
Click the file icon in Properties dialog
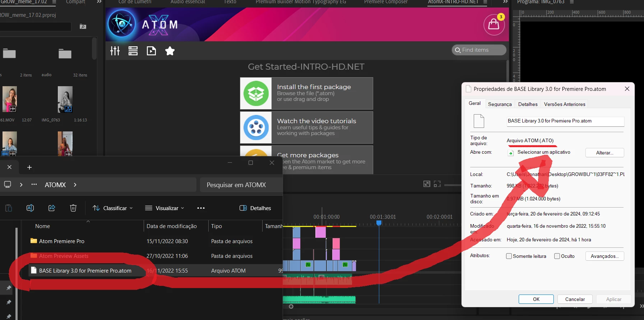click(x=479, y=121)
